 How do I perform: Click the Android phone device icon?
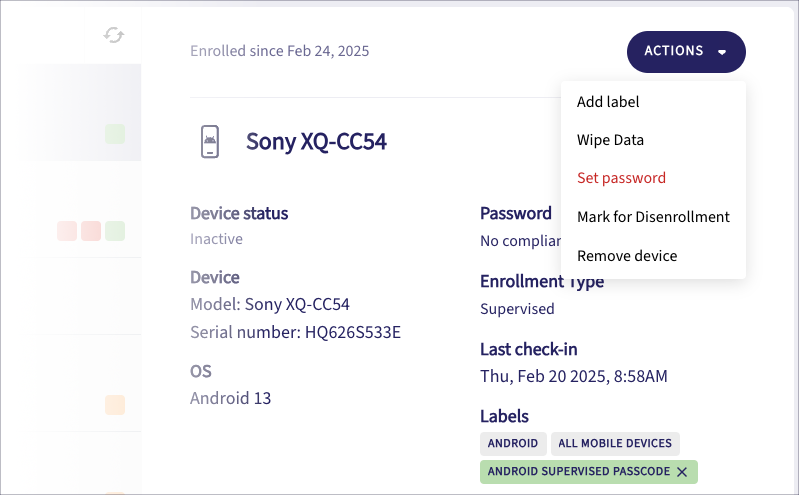click(x=210, y=142)
